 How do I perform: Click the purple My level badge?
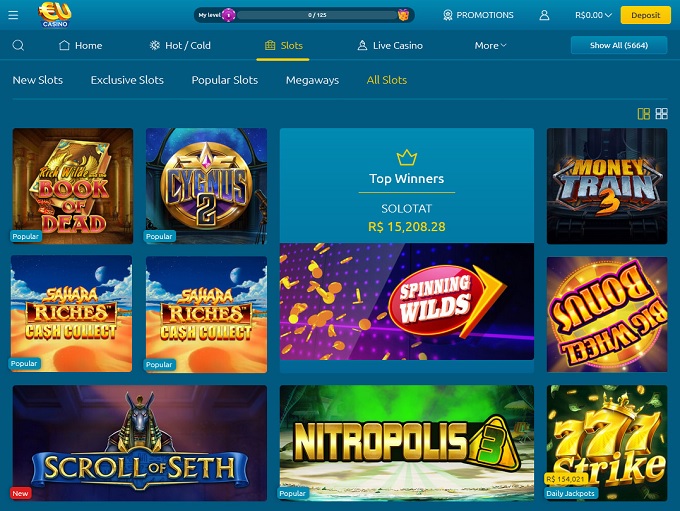click(228, 15)
